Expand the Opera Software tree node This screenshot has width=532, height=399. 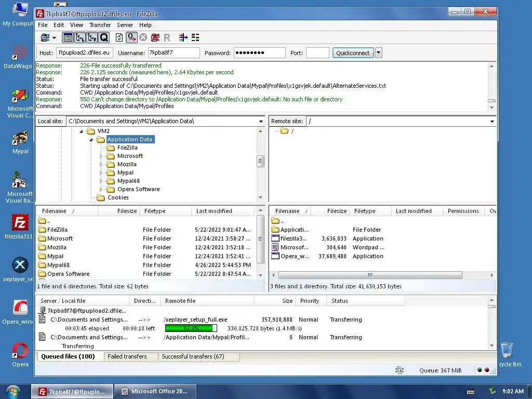point(101,189)
